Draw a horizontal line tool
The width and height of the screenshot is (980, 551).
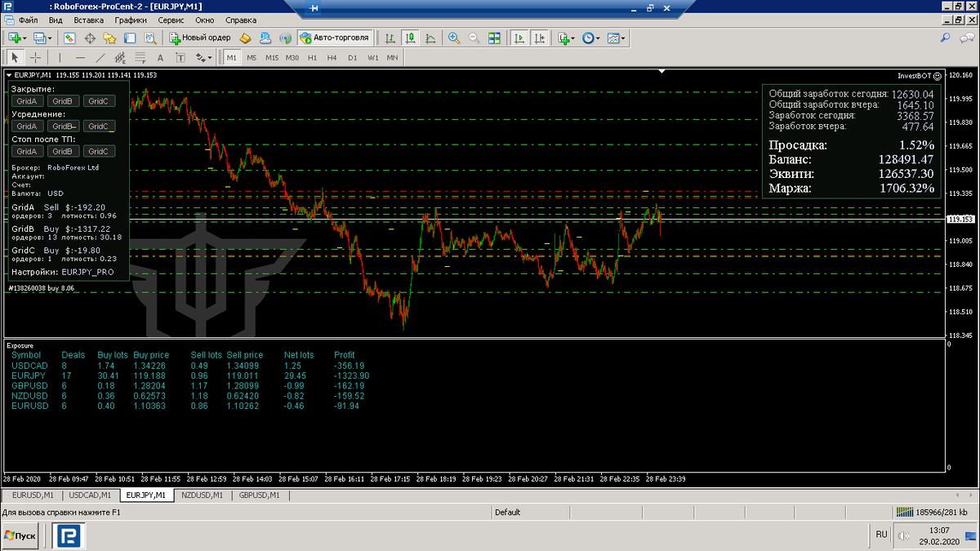click(80, 58)
